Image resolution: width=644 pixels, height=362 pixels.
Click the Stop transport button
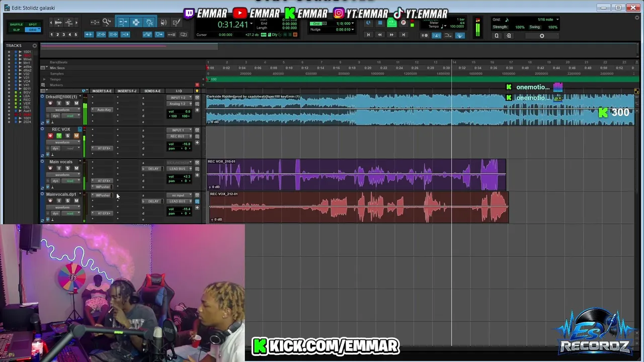[380, 23]
